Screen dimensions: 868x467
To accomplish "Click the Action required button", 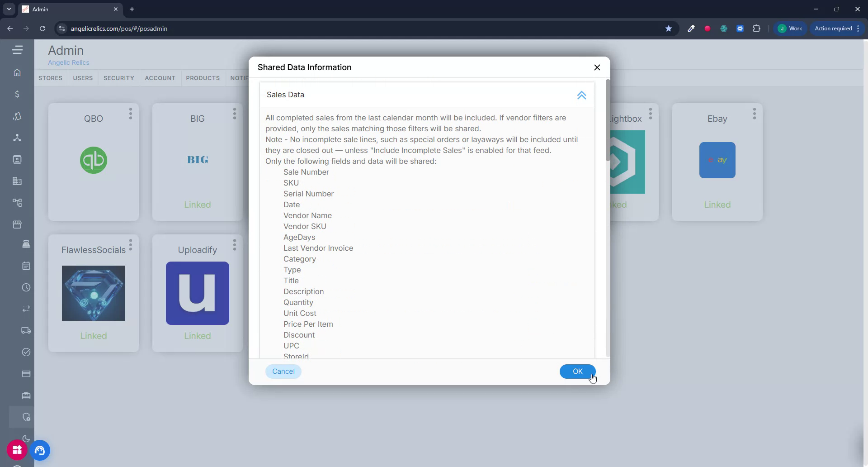I will coord(837,29).
